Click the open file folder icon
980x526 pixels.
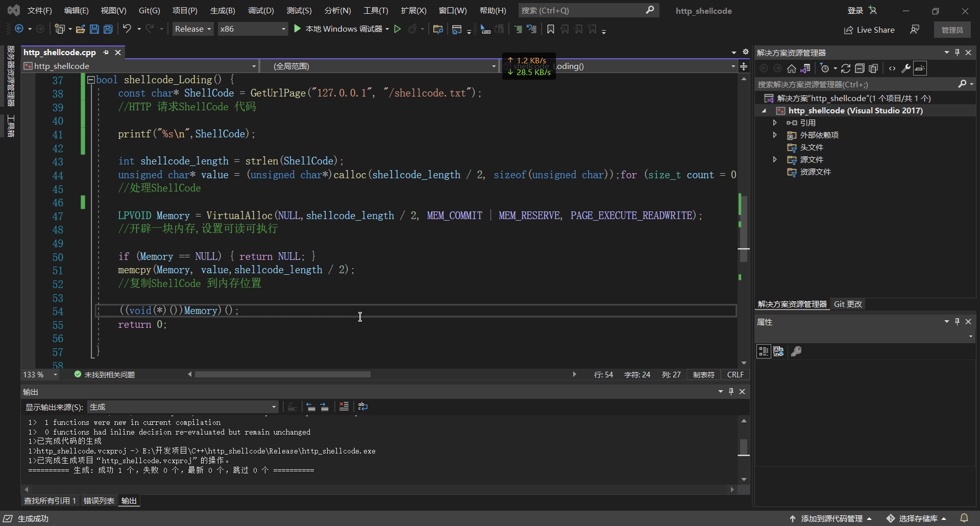80,29
